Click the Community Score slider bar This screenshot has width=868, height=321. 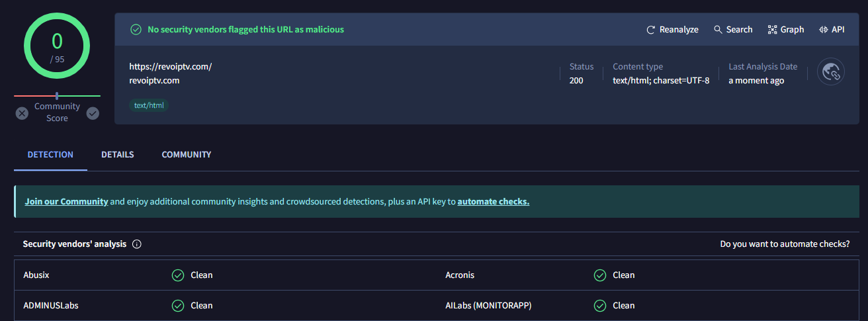pyautogui.click(x=57, y=96)
